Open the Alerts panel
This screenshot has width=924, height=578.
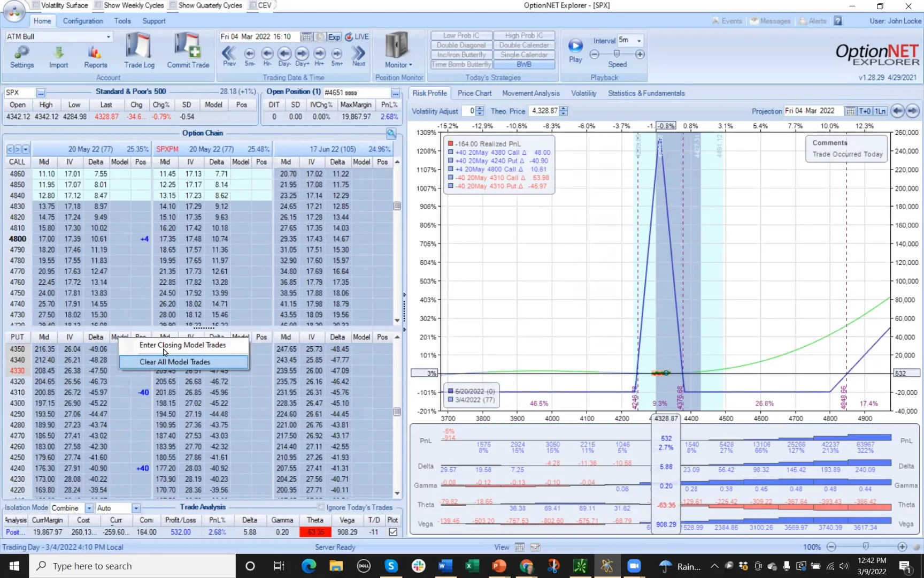point(813,21)
